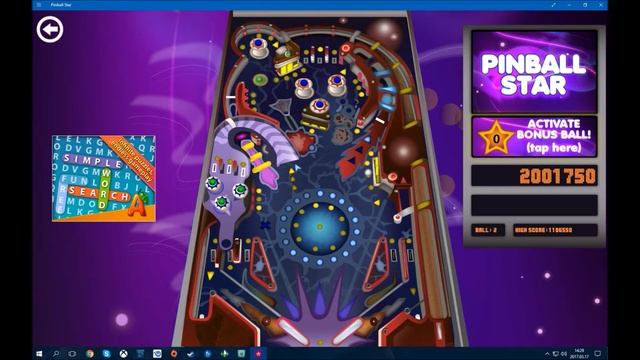Image resolution: width=640 pixels, height=360 pixels.
Task: Open Xbox app from the taskbar
Action: (x=123, y=353)
